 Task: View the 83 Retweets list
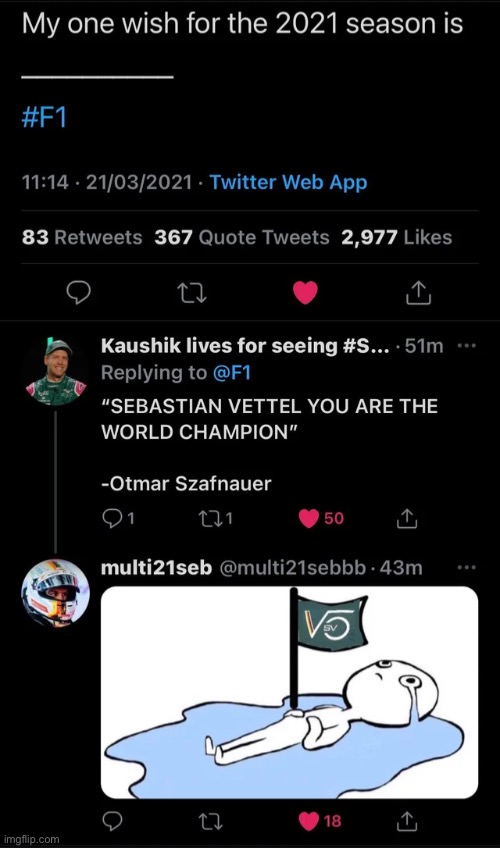click(x=82, y=237)
